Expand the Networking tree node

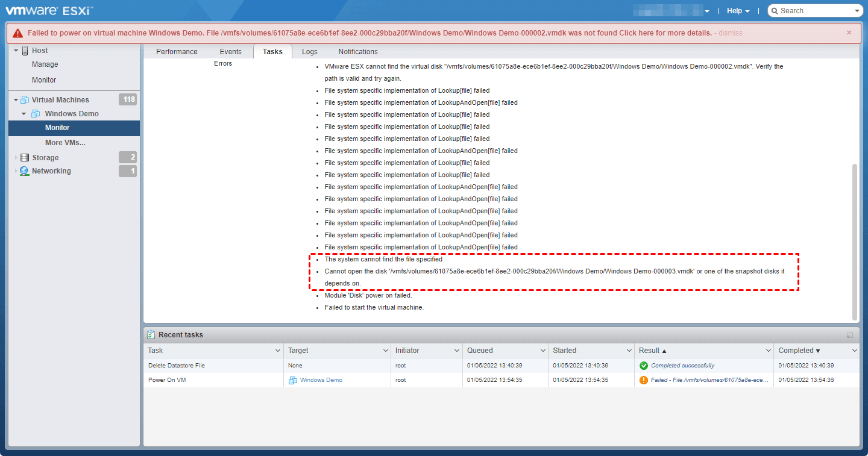coord(16,171)
